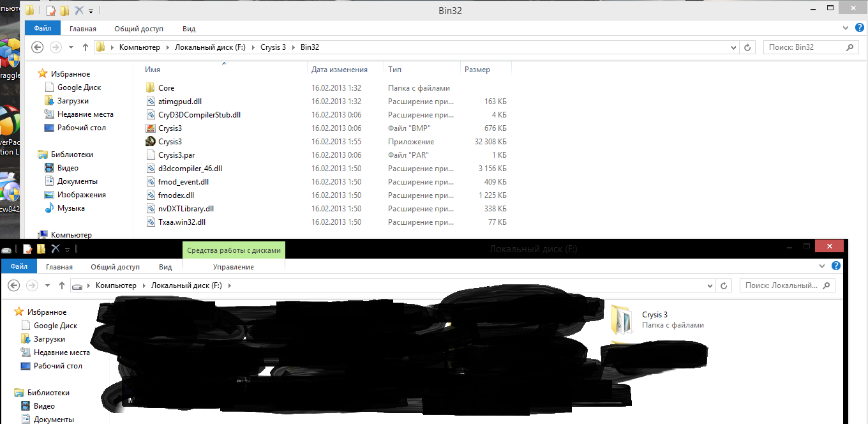The image size is (868, 424).
Task: Open address bar history dropdown in Bin32
Action: click(734, 47)
